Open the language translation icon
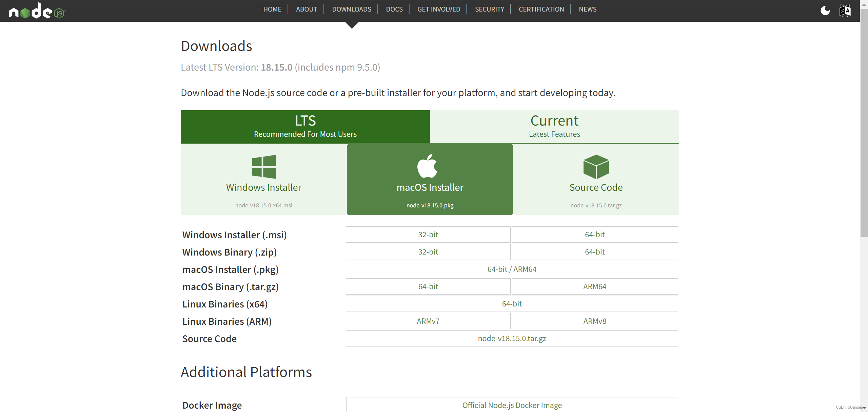Screen dimensions: 868x412 (x=845, y=11)
